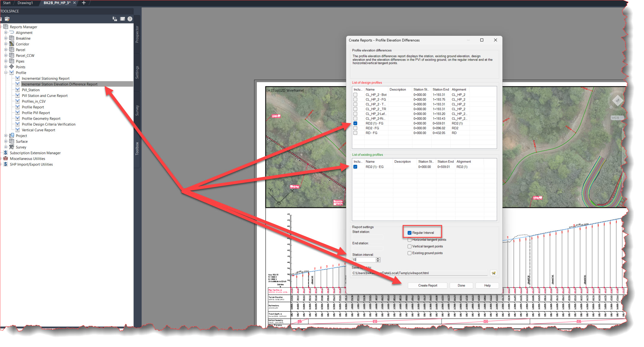Switch to the Drawing1 tab
Viewport: 644px width, 347px height.
point(25,3)
